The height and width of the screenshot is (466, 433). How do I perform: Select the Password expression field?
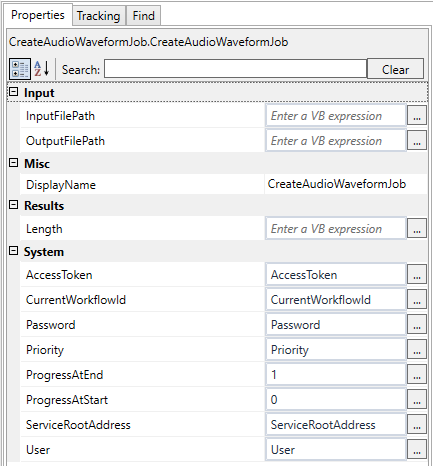pyautogui.click(x=336, y=325)
